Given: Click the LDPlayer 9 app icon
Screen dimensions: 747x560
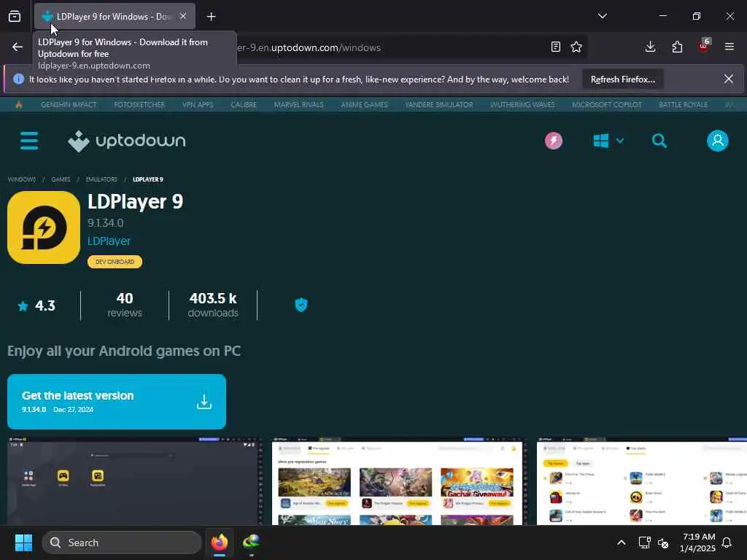Looking at the screenshot, I should (x=44, y=227).
